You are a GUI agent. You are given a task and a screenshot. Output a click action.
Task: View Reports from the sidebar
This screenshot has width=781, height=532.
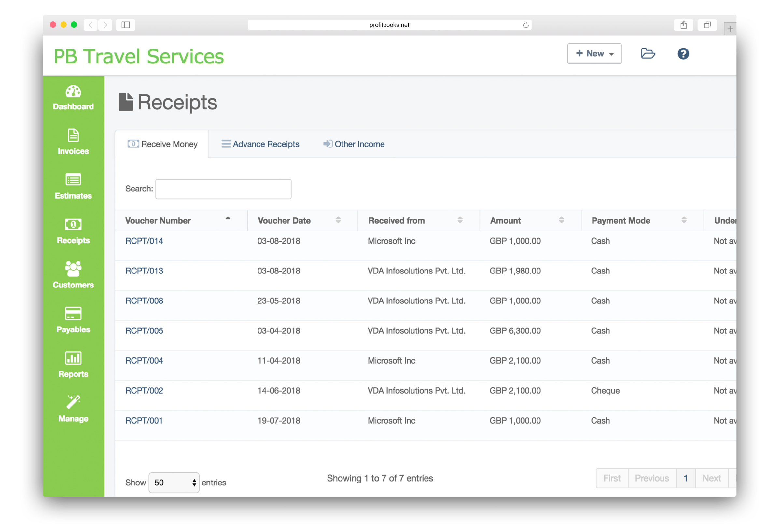(73, 364)
